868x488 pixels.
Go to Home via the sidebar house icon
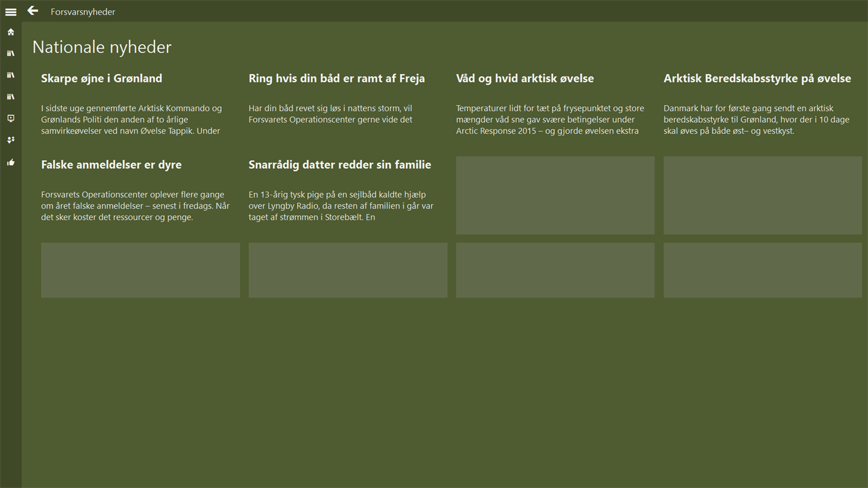pyautogui.click(x=11, y=32)
